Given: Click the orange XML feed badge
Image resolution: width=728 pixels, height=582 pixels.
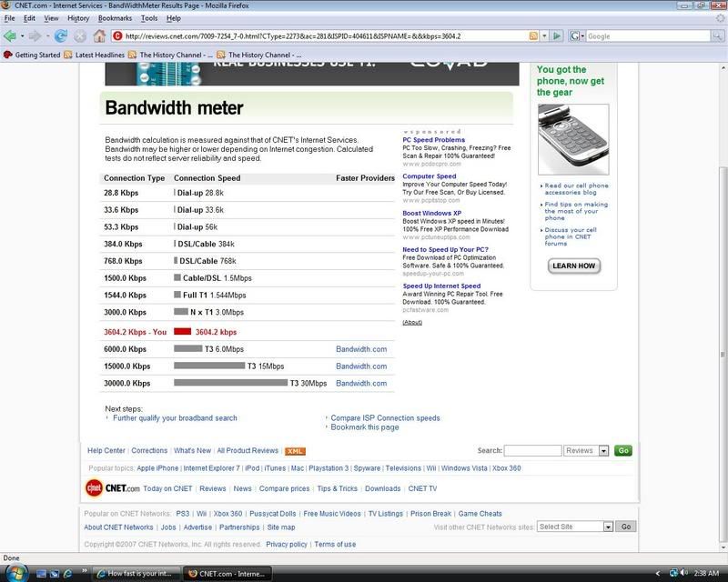Looking at the screenshot, I should (295, 451).
